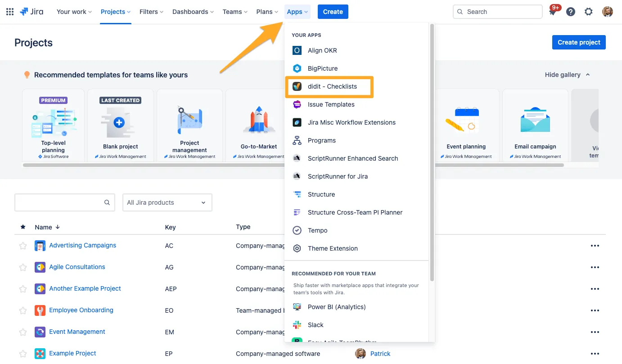Select BigPicture from the Apps menu

pyautogui.click(x=356, y=68)
